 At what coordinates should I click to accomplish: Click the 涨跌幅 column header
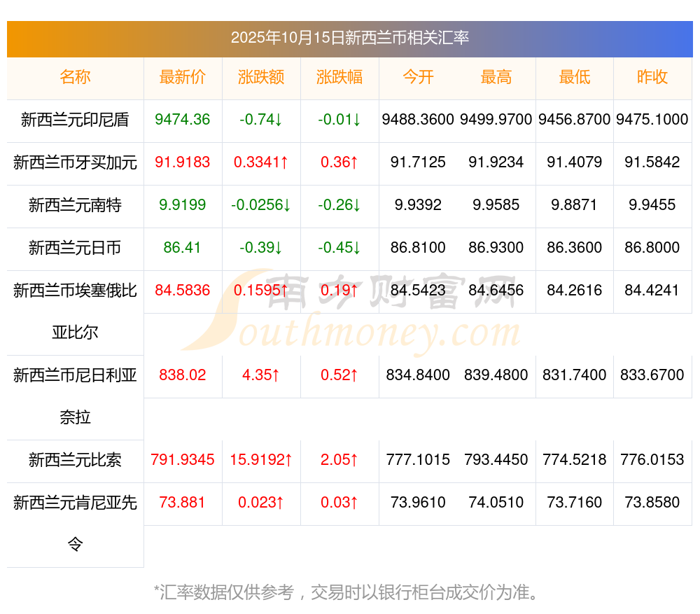(x=339, y=77)
